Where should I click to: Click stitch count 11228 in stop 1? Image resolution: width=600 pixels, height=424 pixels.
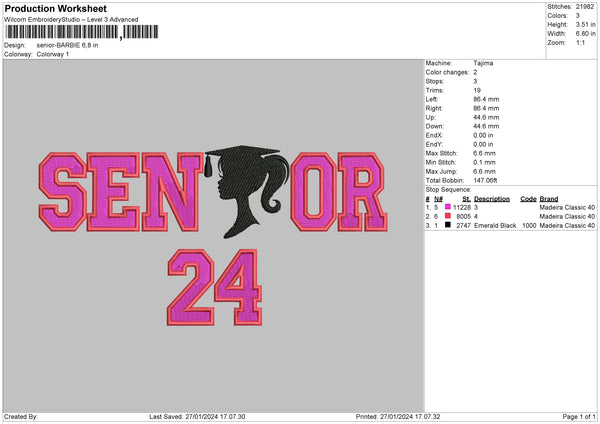pos(462,207)
